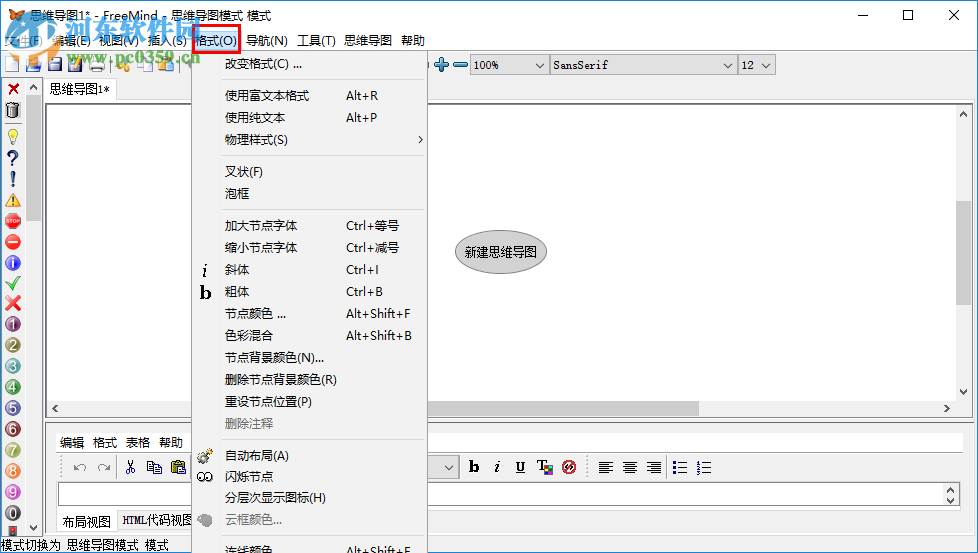This screenshot has width=978, height=553.
Task: Add the light bulb idea icon
Action: 13,137
